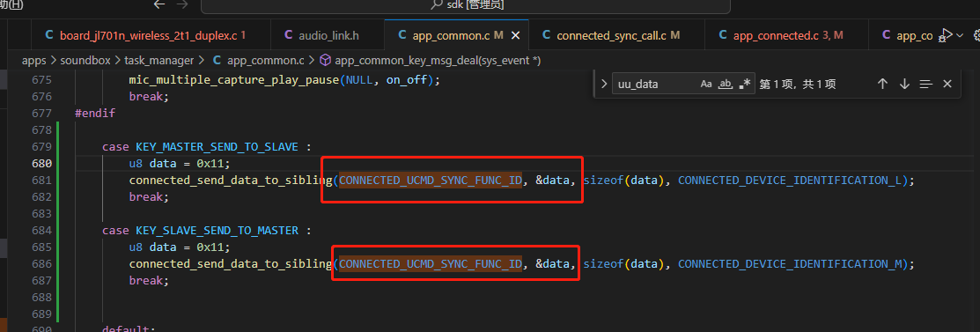This screenshot has height=332, width=980.
Task: Toggle Match Case (Aa) in find
Action: [x=706, y=84]
